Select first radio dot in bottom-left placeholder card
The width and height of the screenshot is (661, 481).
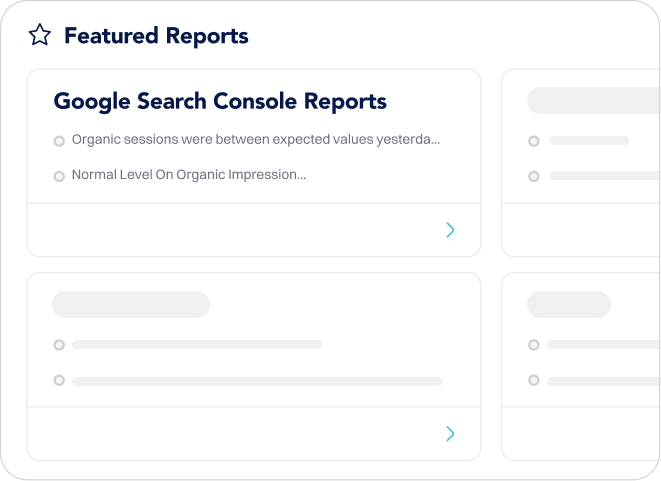point(59,345)
